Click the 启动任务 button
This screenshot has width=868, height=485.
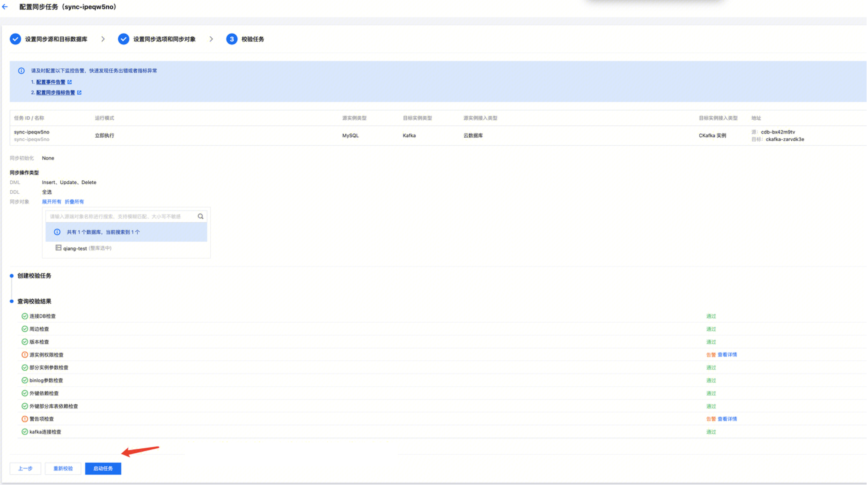tap(103, 469)
